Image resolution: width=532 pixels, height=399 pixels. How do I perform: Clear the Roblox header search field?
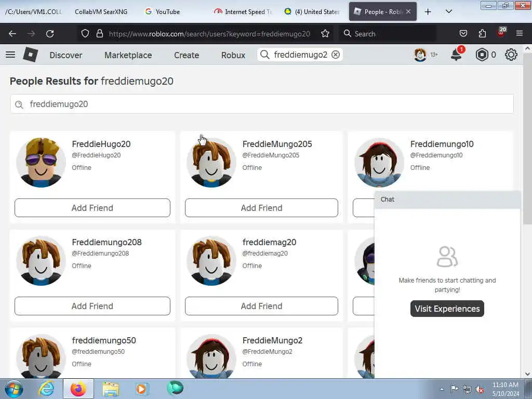pos(336,55)
